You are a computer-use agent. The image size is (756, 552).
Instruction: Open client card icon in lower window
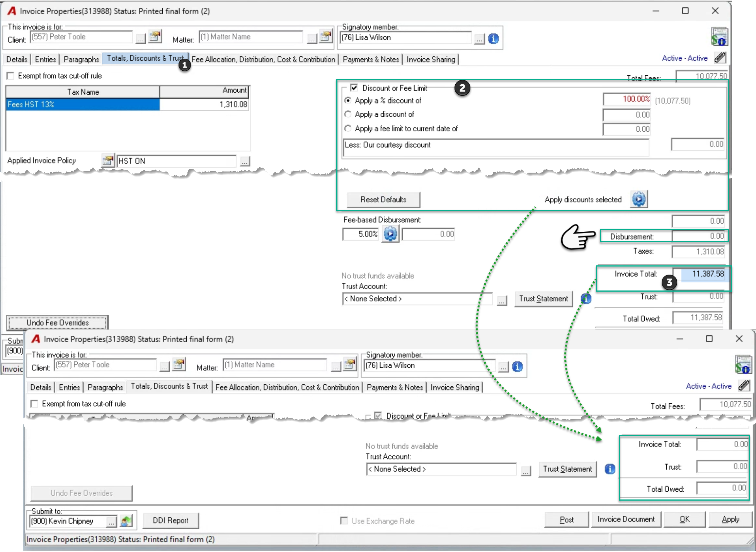click(179, 365)
